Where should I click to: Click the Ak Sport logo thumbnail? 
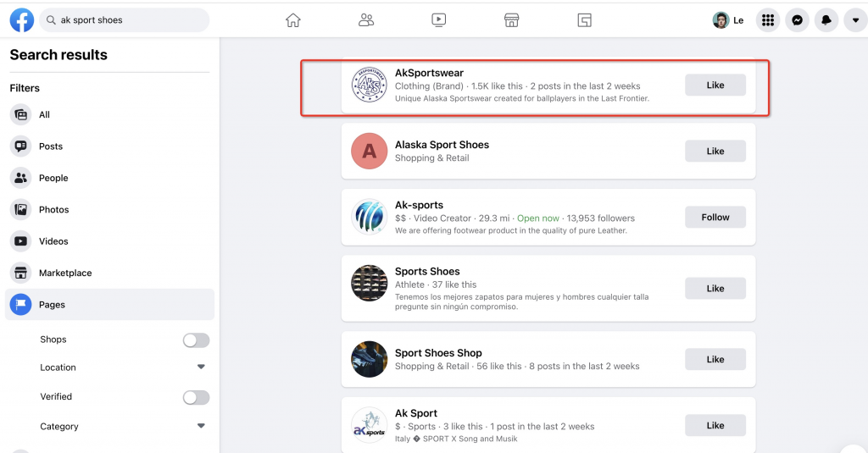370,425
